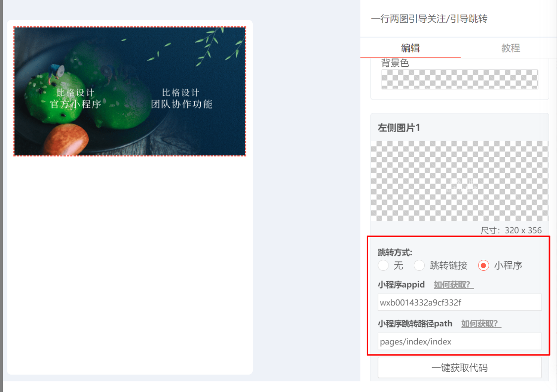Click the 小程序跳转路径path input field

(x=459, y=342)
